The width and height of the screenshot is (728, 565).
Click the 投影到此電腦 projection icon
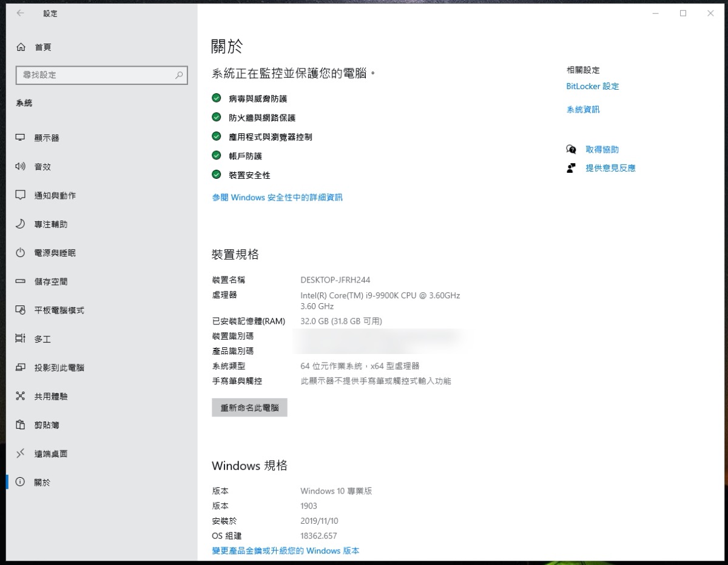(x=21, y=367)
